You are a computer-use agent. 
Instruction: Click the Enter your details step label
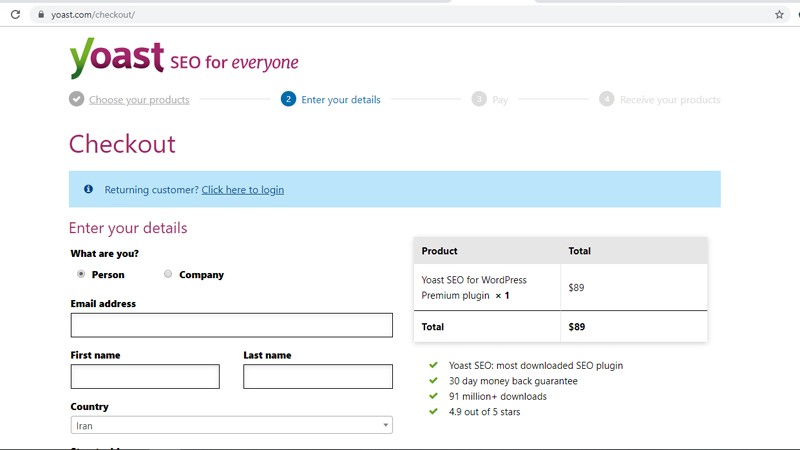(x=340, y=100)
